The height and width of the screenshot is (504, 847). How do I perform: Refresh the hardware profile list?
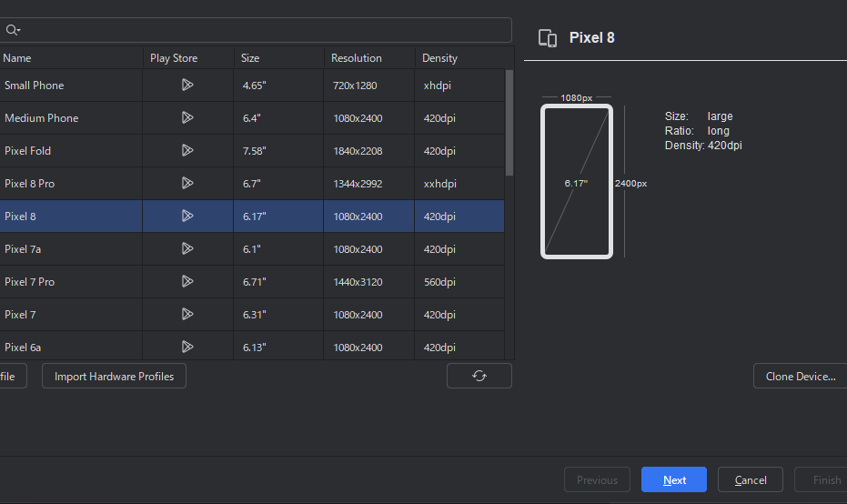coord(479,376)
